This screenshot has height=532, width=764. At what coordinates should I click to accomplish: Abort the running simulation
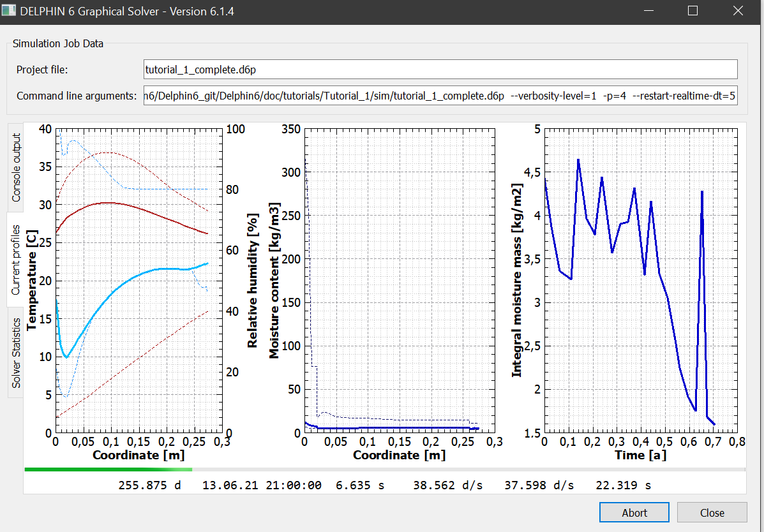pyautogui.click(x=634, y=512)
